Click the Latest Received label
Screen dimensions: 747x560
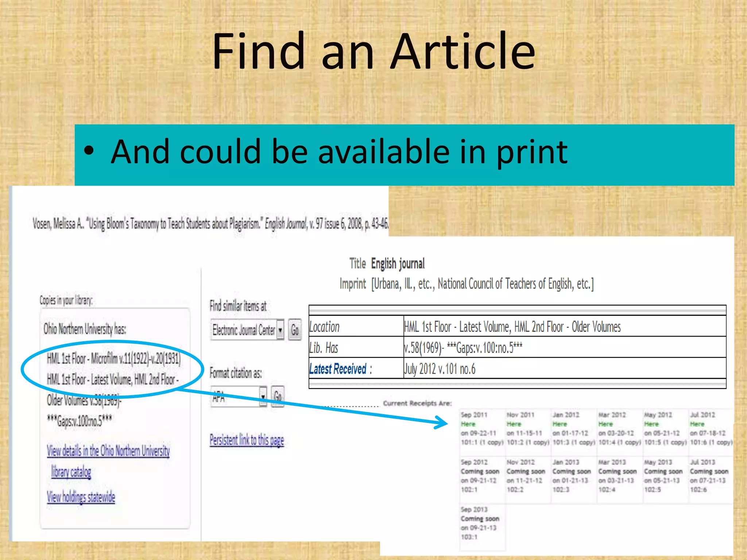tap(338, 369)
